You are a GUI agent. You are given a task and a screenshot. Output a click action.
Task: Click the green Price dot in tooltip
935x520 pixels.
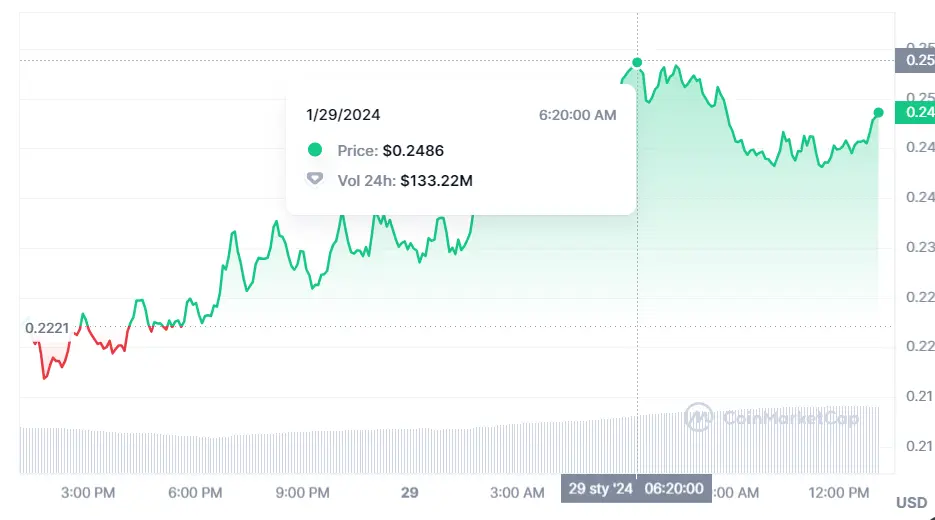click(315, 151)
